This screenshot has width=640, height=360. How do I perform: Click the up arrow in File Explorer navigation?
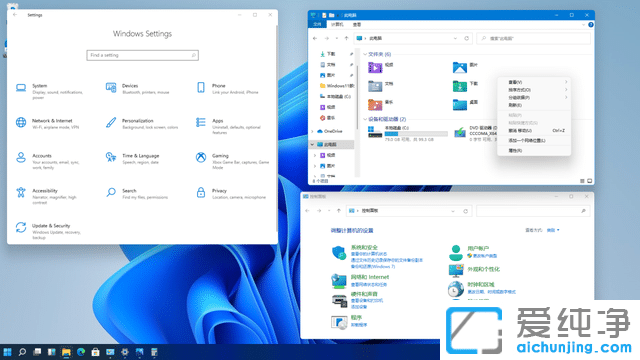(347, 38)
